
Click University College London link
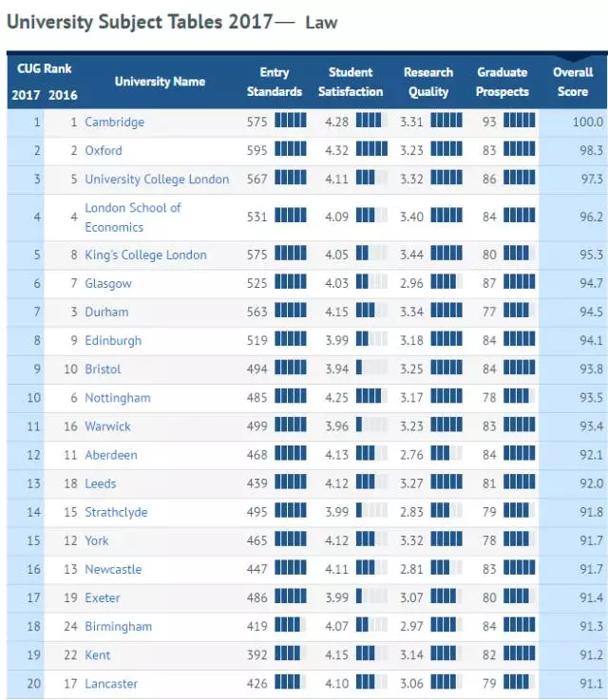point(157,179)
